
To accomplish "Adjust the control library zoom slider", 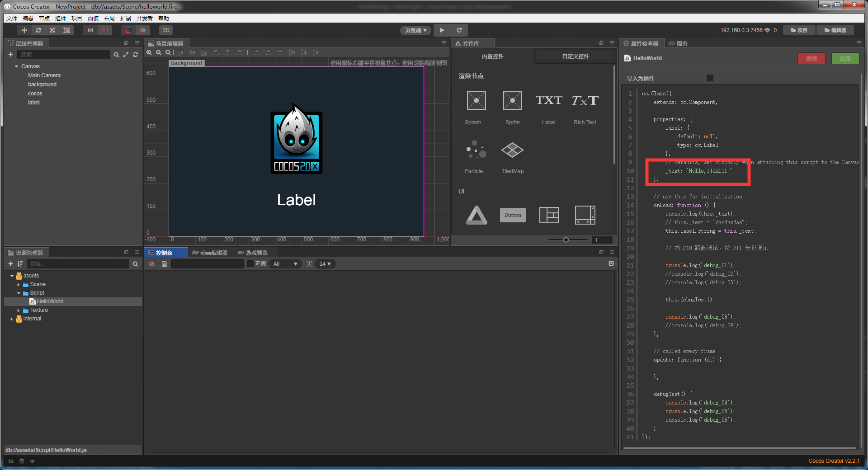I will (566, 240).
